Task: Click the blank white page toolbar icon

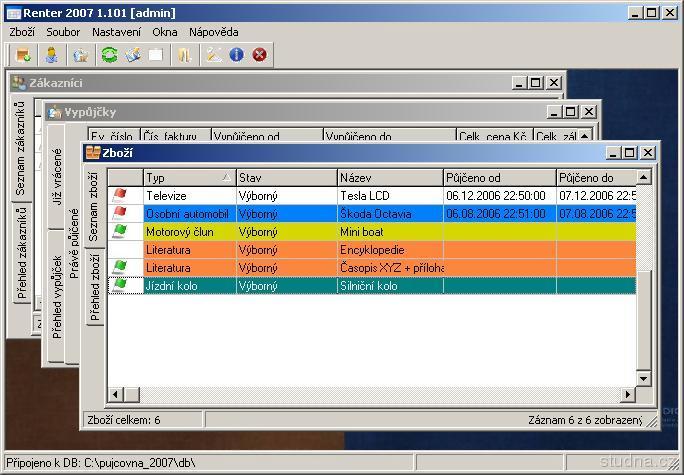Action: tap(156, 55)
